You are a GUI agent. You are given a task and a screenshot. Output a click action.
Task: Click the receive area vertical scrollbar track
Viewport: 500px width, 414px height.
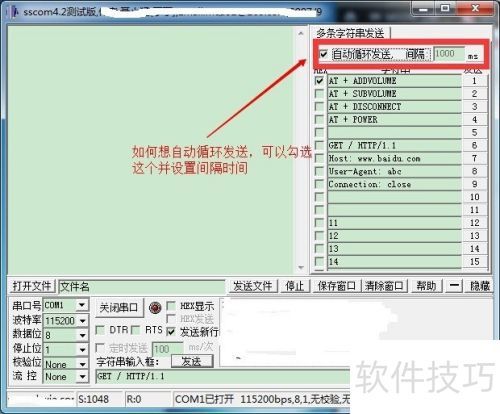pos(301,151)
